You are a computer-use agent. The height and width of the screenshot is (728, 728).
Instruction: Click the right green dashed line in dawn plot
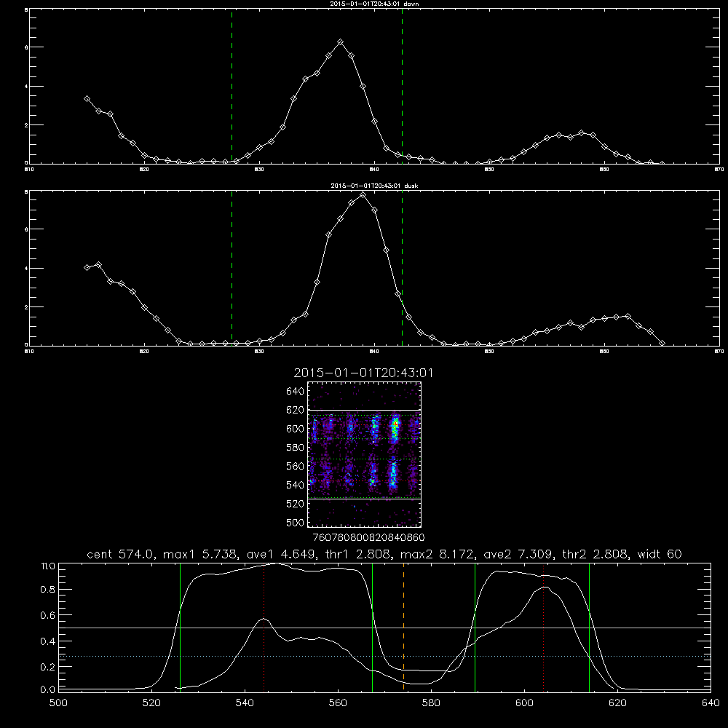(x=402, y=87)
